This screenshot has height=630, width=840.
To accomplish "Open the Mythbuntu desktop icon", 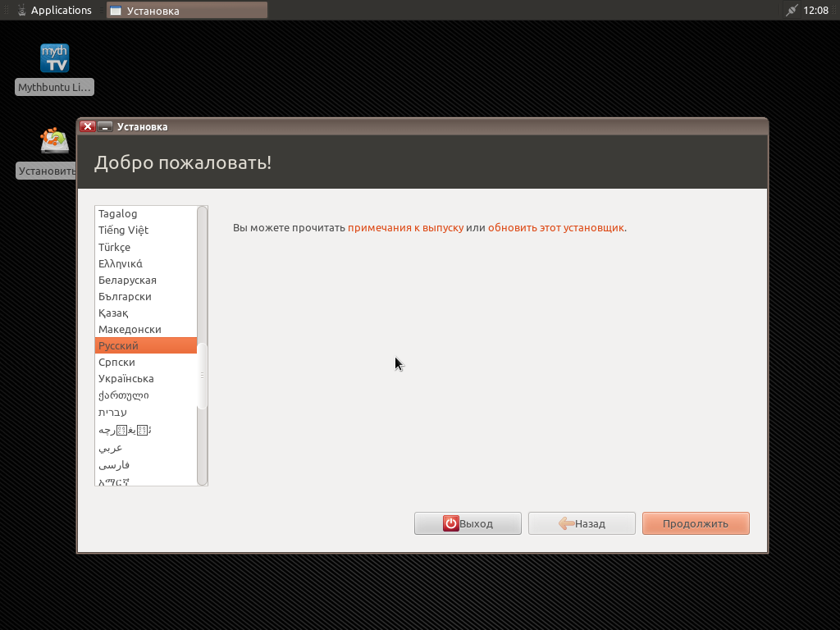I will pyautogui.click(x=55, y=59).
